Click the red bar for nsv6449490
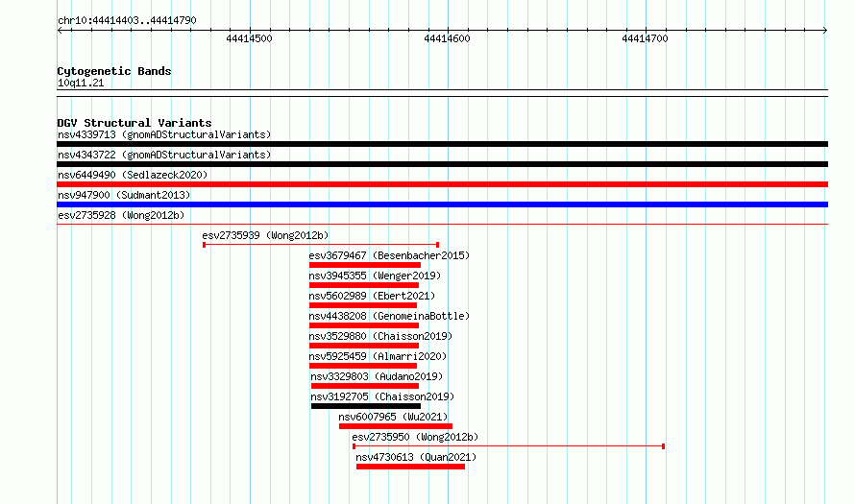This screenshot has height=504, width=855. click(442, 184)
